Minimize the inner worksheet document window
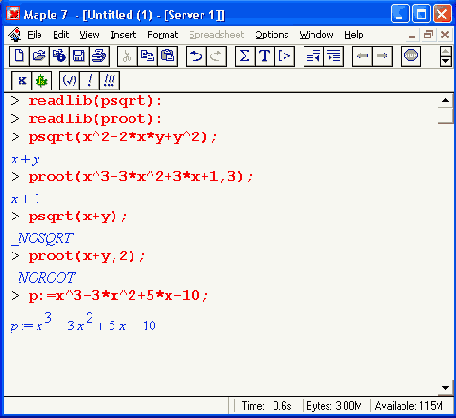Image resolution: width=456 pixels, height=418 pixels. [412, 35]
